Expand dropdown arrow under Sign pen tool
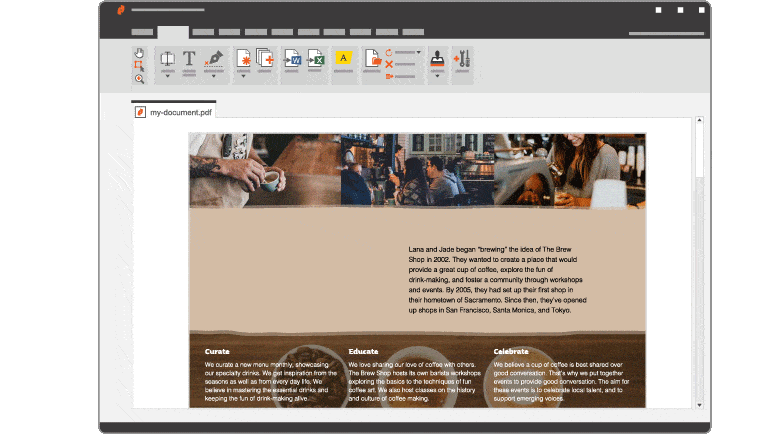The image size is (762, 434). coord(213,76)
